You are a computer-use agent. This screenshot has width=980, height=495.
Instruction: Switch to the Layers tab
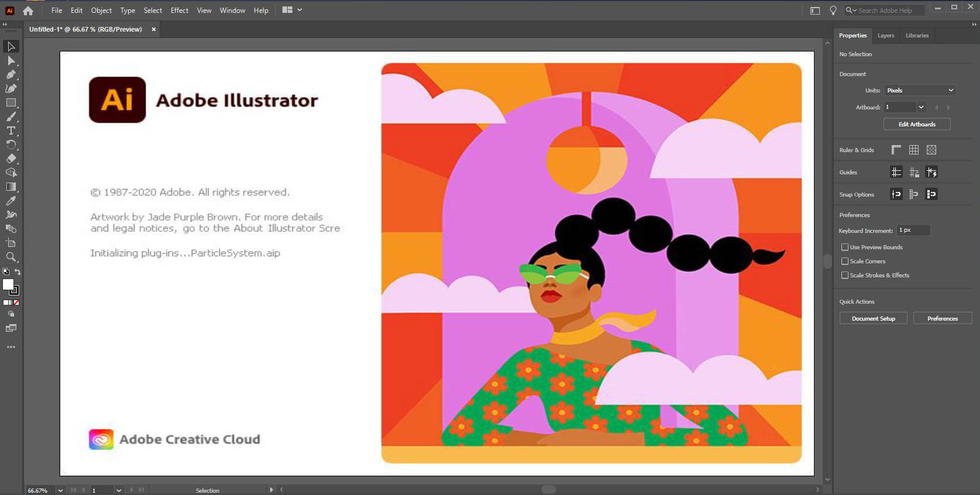tap(885, 36)
